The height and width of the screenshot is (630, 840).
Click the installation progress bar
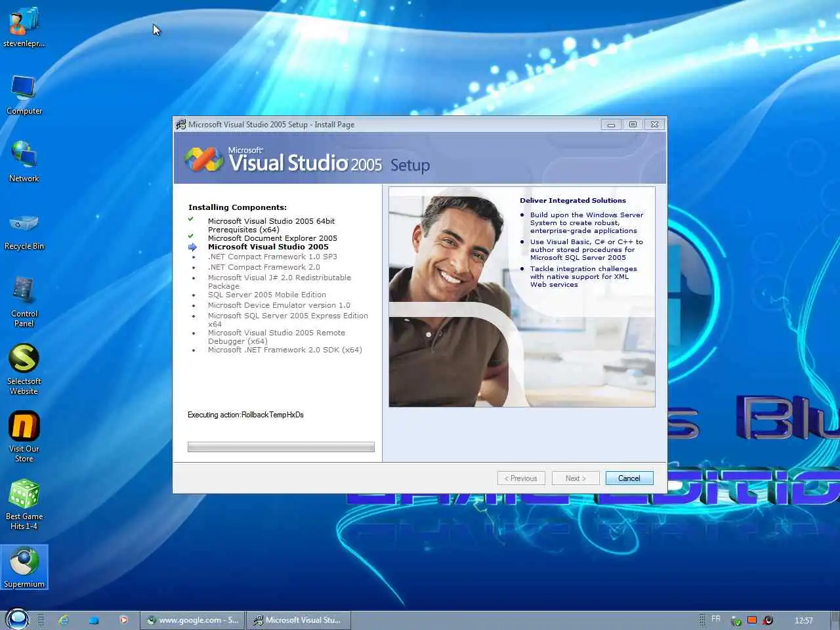tap(281, 447)
